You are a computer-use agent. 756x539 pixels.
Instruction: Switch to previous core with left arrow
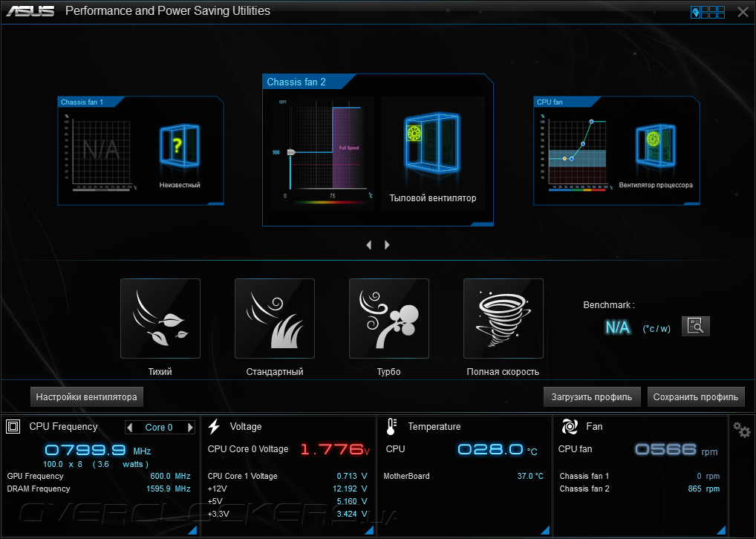[x=130, y=427]
